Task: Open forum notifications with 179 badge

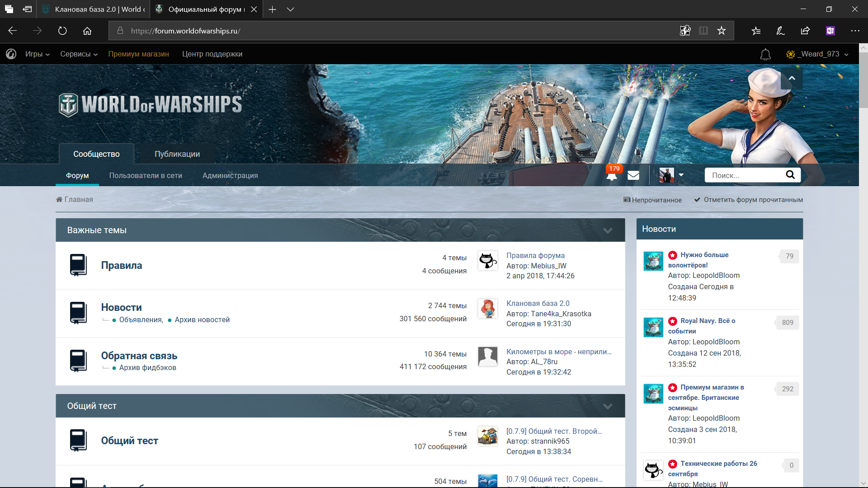Action: tap(612, 173)
